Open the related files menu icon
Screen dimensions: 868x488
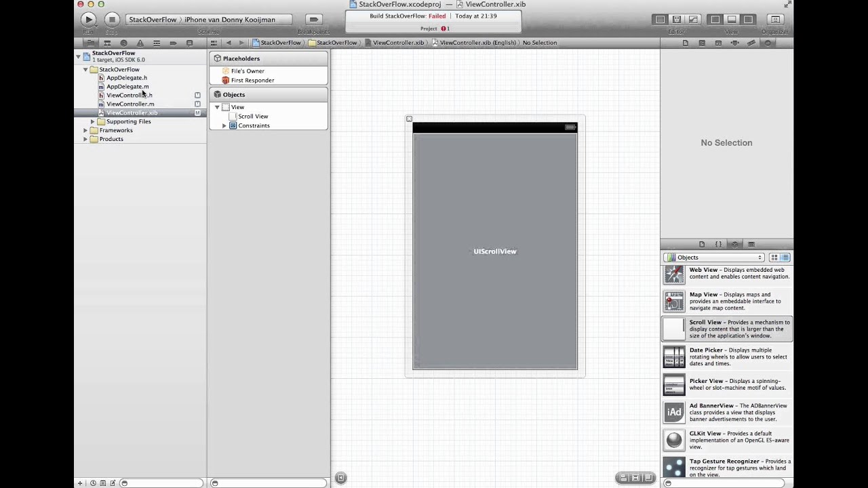click(x=214, y=43)
